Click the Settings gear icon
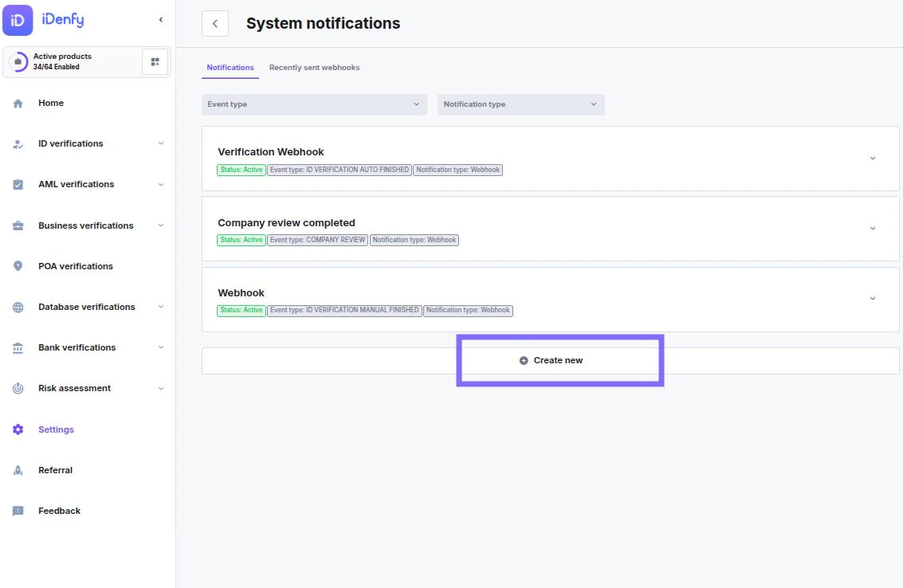 (x=18, y=429)
